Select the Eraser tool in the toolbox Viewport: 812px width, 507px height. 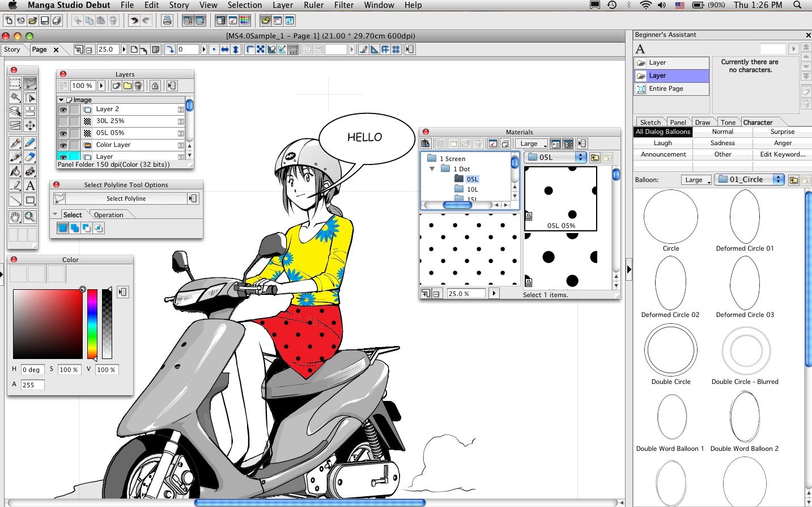click(30, 157)
